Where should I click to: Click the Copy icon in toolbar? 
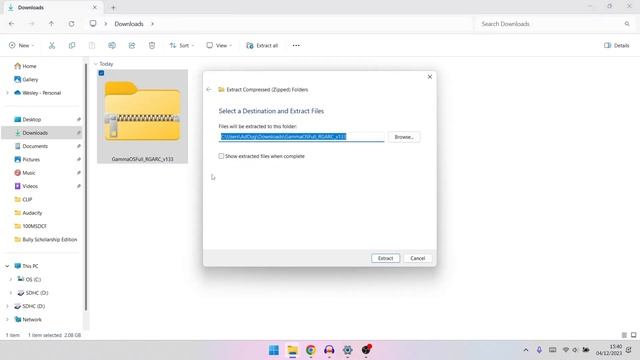(72, 45)
